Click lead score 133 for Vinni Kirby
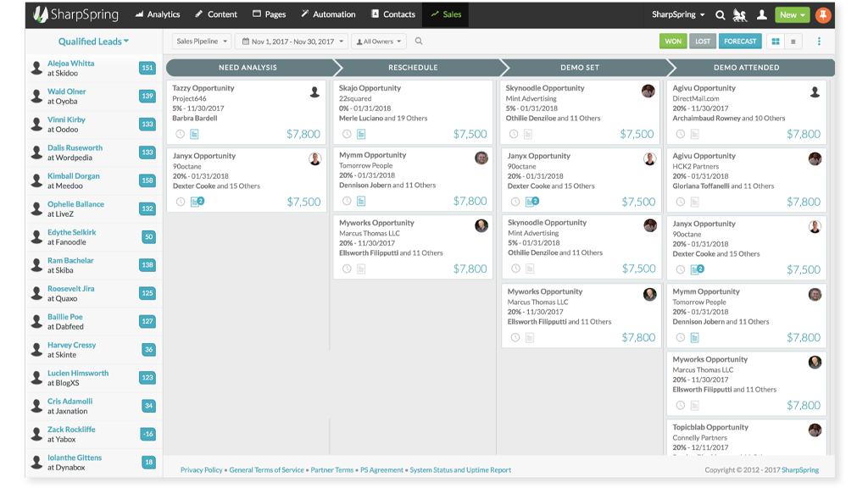The width and height of the screenshot is (868, 488). [147, 124]
